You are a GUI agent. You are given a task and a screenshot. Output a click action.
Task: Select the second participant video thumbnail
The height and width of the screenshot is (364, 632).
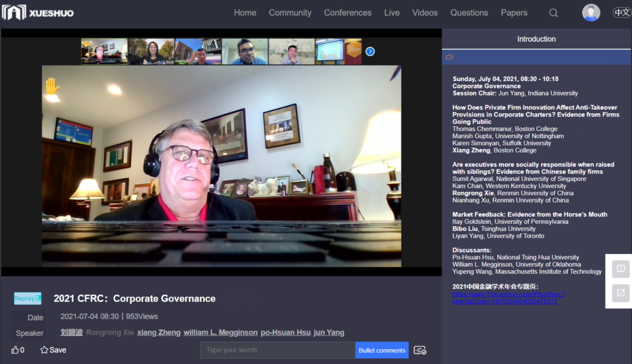(x=151, y=52)
